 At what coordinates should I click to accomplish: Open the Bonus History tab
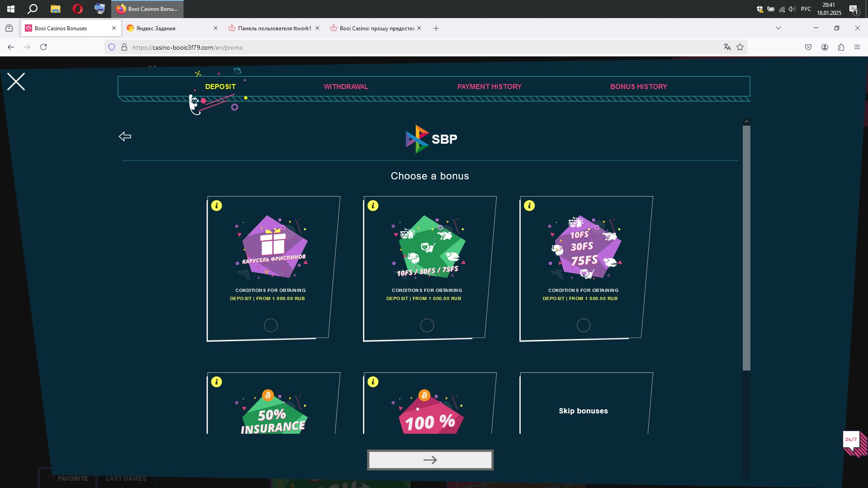point(639,87)
